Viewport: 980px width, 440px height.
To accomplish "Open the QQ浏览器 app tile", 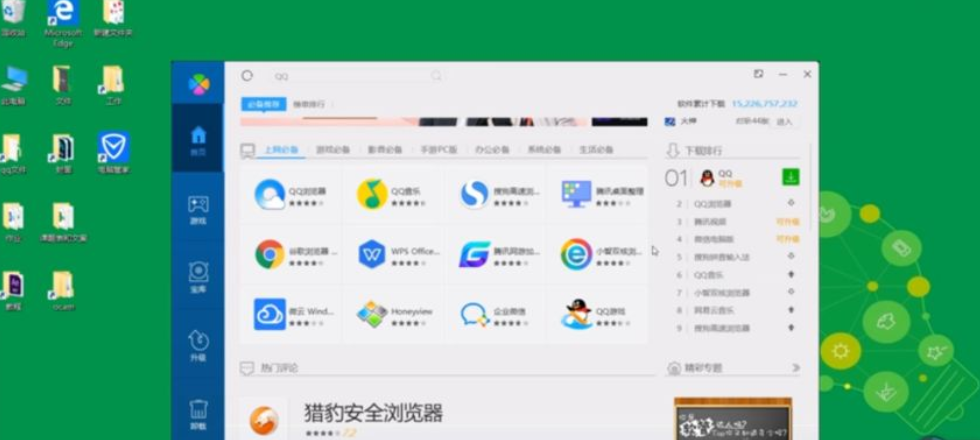I will click(291, 194).
